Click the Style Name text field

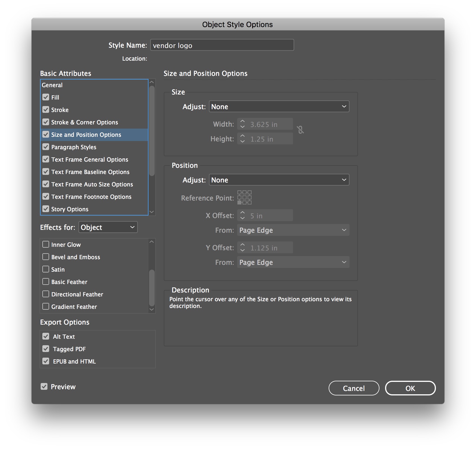(x=222, y=45)
